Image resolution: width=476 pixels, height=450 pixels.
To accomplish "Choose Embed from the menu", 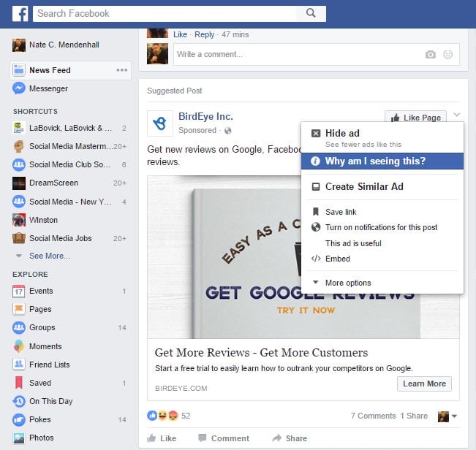I will pyautogui.click(x=382, y=259).
